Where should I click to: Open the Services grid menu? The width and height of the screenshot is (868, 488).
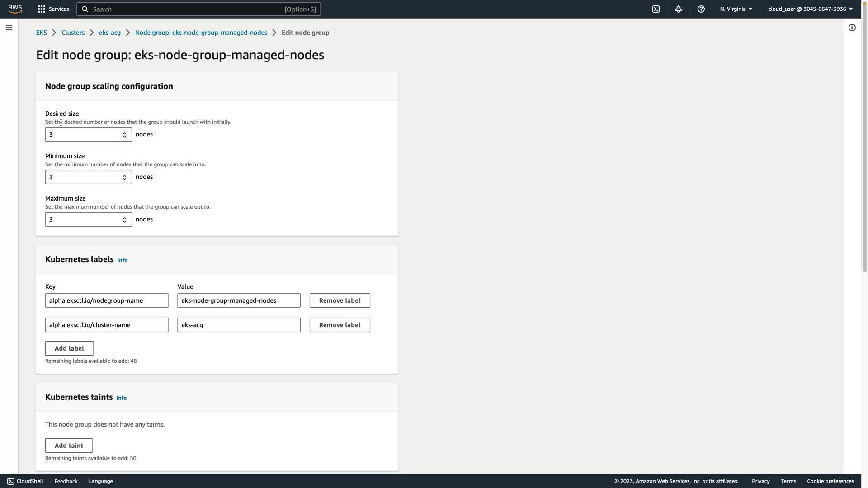[x=42, y=9]
